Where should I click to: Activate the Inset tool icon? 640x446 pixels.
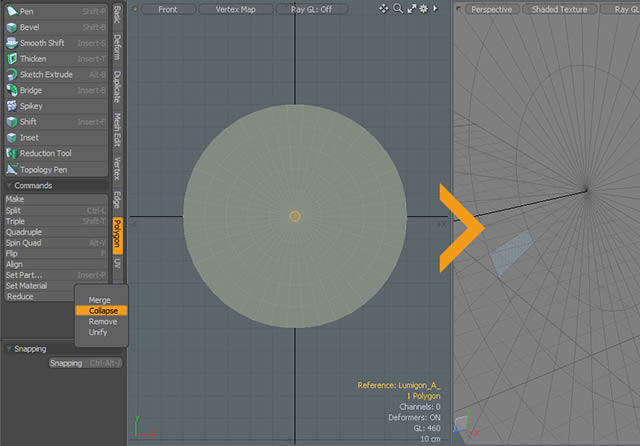(x=12, y=138)
